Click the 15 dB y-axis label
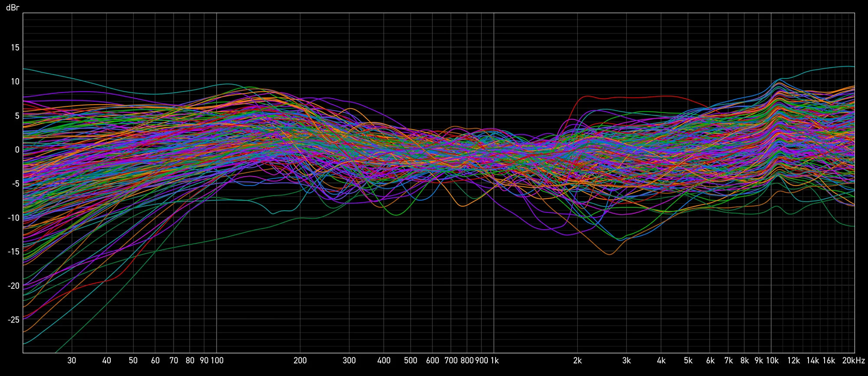Image resolution: width=868 pixels, height=376 pixels. [15, 48]
